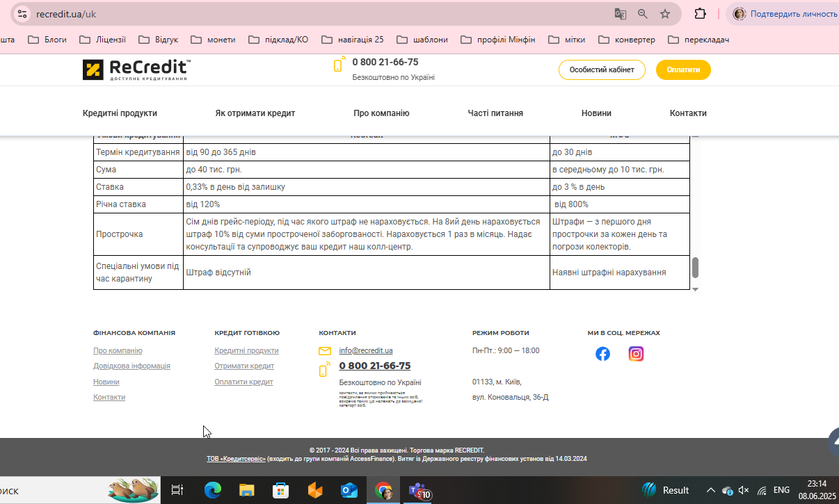Click footer Новини link
Screen dimensions: 839x504
106,382
